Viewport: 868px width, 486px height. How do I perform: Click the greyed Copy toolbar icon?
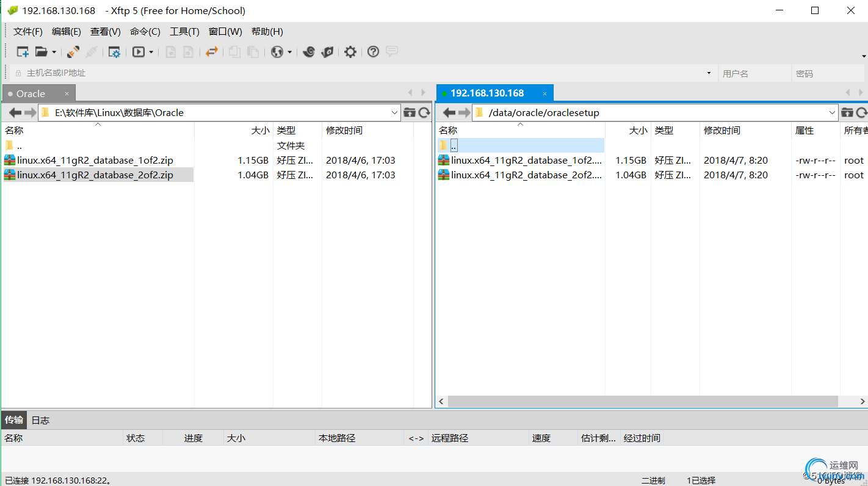tap(234, 52)
